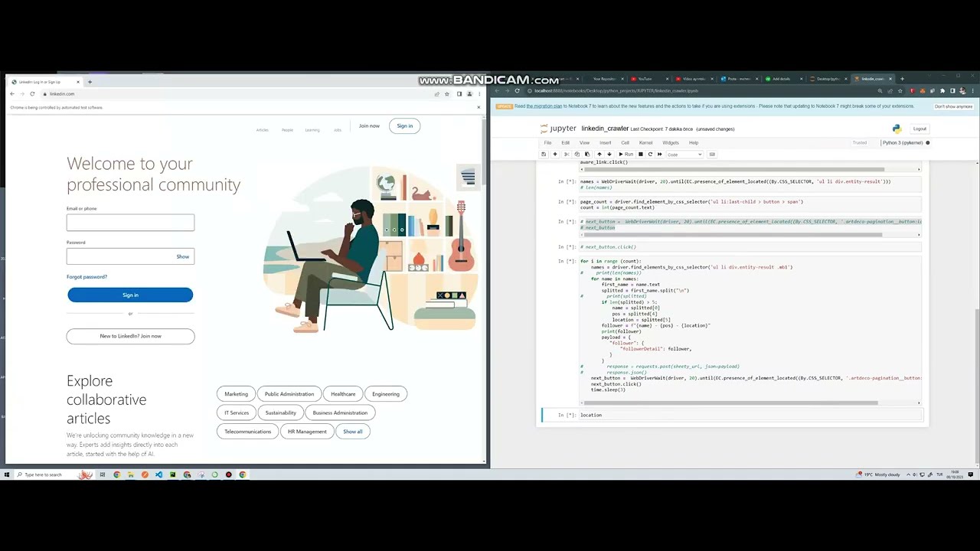This screenshot has width=980, height=551.
Task: Show the LinkedIn password
Action: [182, 256]
